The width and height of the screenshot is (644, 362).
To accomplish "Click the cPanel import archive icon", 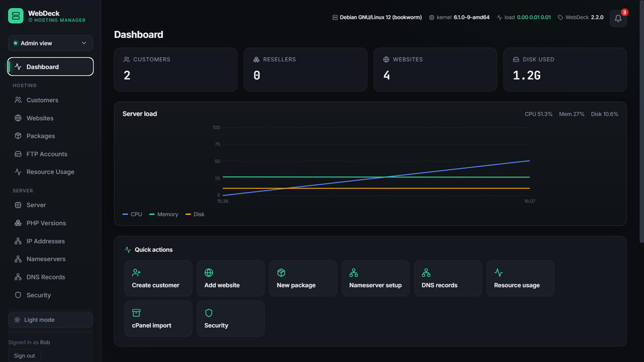I will 136,313.
